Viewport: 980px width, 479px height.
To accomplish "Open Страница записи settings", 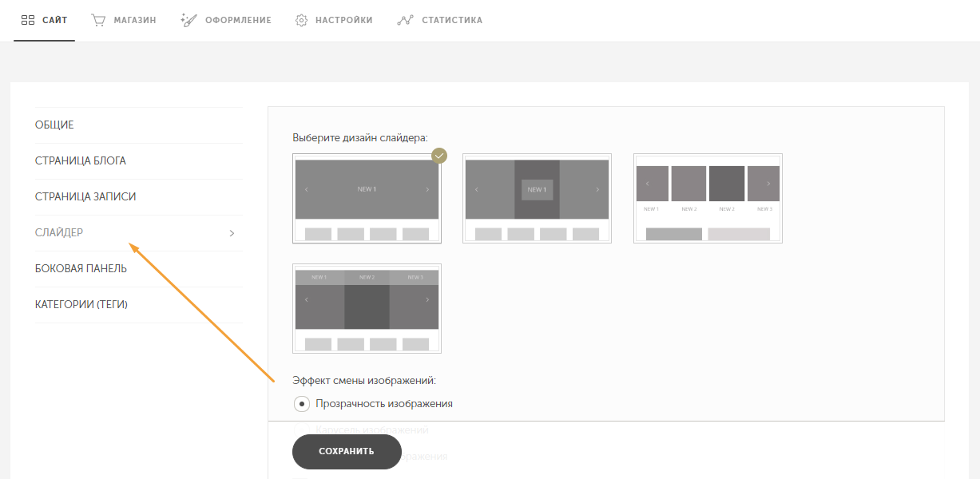I will (x=138, y=197).
